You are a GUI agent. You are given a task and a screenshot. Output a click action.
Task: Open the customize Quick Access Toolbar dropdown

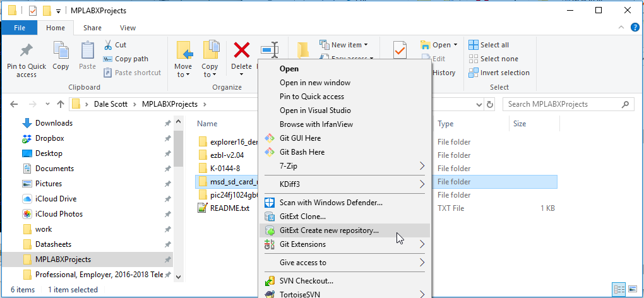(59, 11)
